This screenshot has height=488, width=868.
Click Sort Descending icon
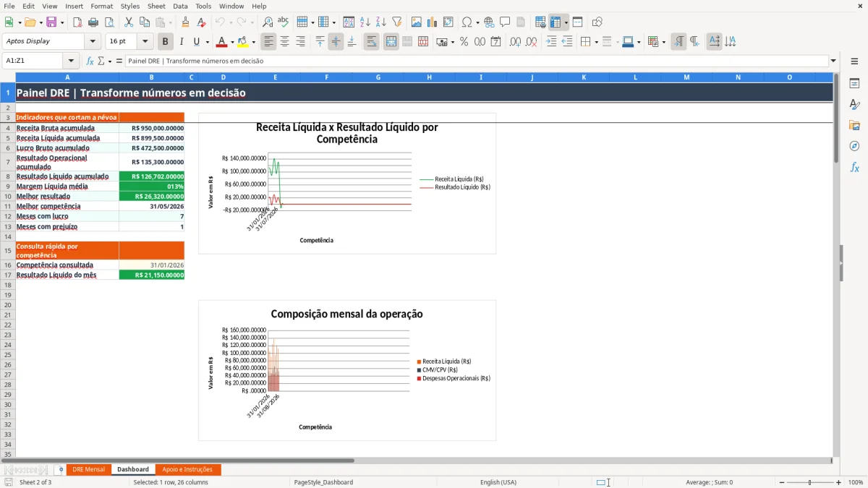coord(381,22)
